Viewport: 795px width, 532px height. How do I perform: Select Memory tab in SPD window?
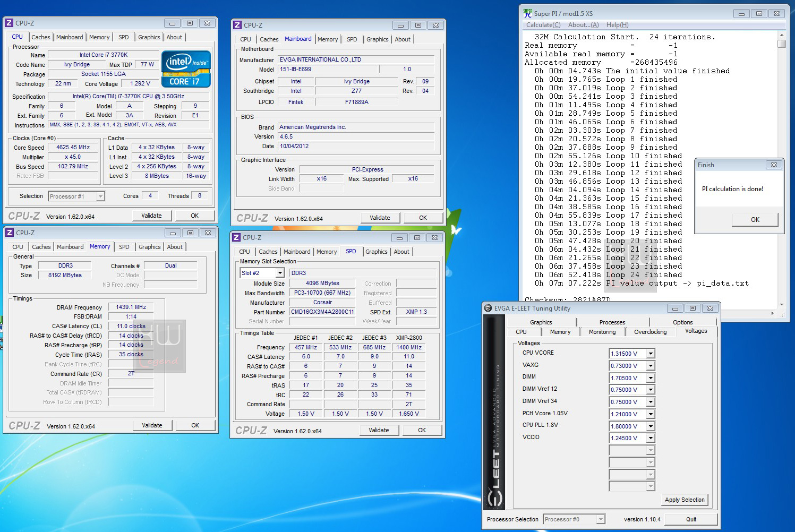pyautogui.click(x=327, y=252)
